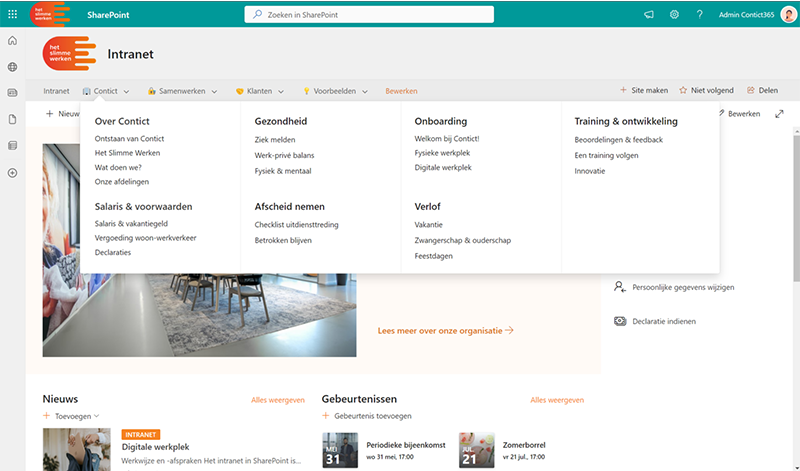Open the globe My sites icon
Image resolution: width=800 pixels, height=471 pixels.
12,67
